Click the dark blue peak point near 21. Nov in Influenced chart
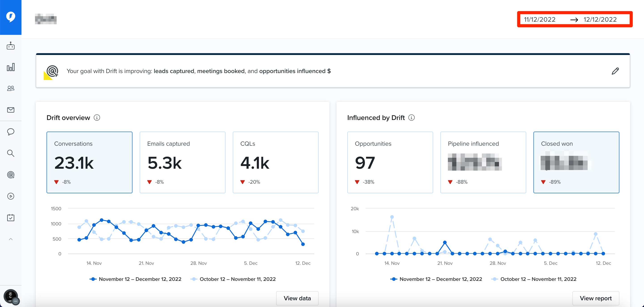644x307 pixels. (445, 242)
